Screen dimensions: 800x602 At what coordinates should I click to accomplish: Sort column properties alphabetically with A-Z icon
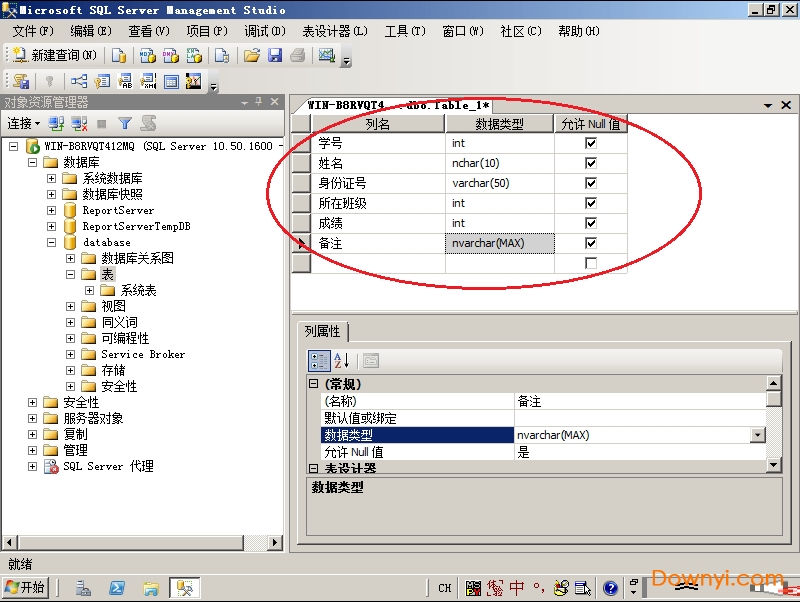tap(341, 361)
